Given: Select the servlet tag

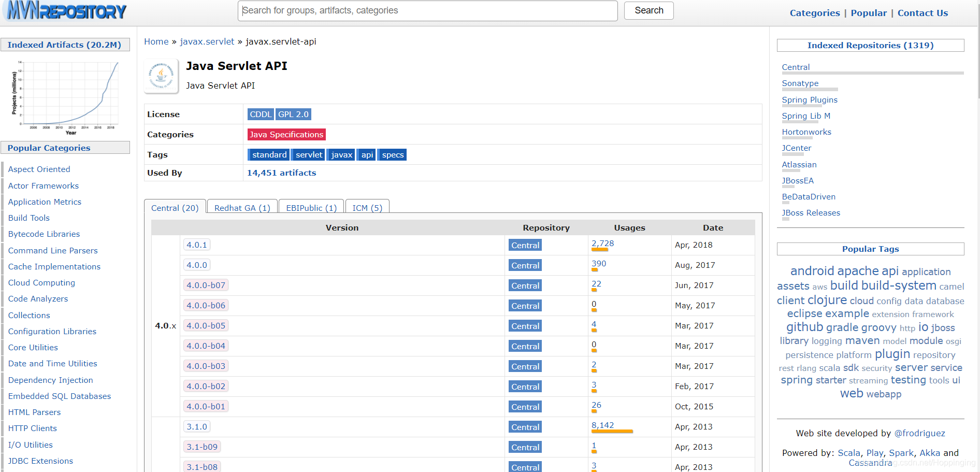Looking at the screenshot, I should pyautogui.click(x=309, y=154).
